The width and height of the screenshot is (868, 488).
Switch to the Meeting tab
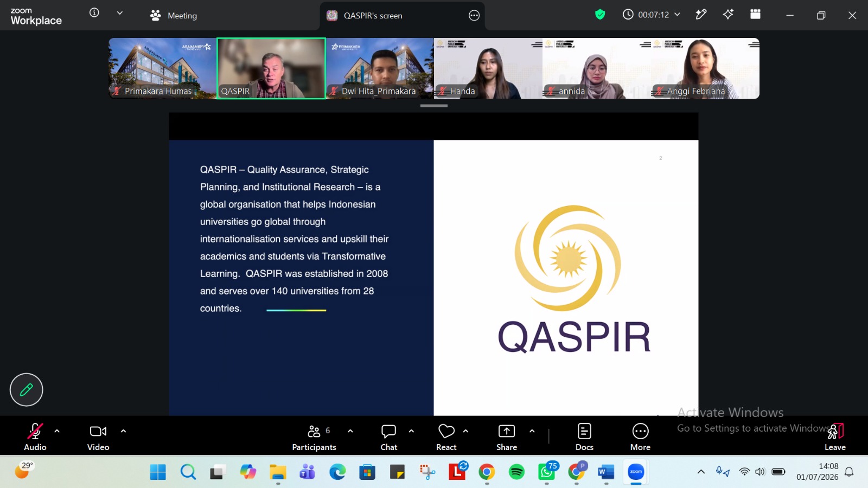[174, 16]
